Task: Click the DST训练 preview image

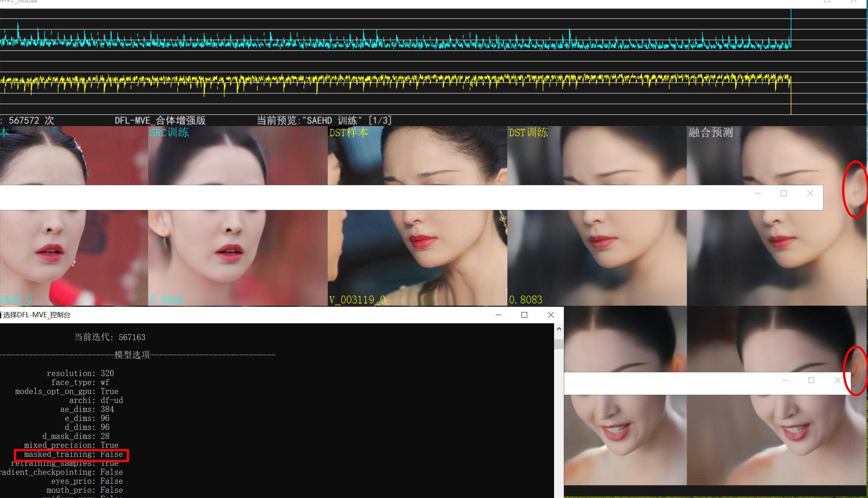Action: [x=597, y=216]
